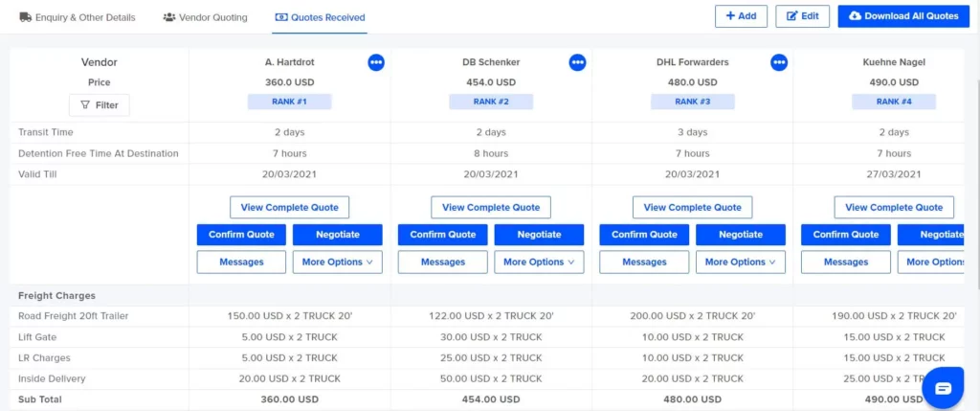Click RANK #4 badge
This screenshot has width=980, height=411.
click(x=894, y=102)
